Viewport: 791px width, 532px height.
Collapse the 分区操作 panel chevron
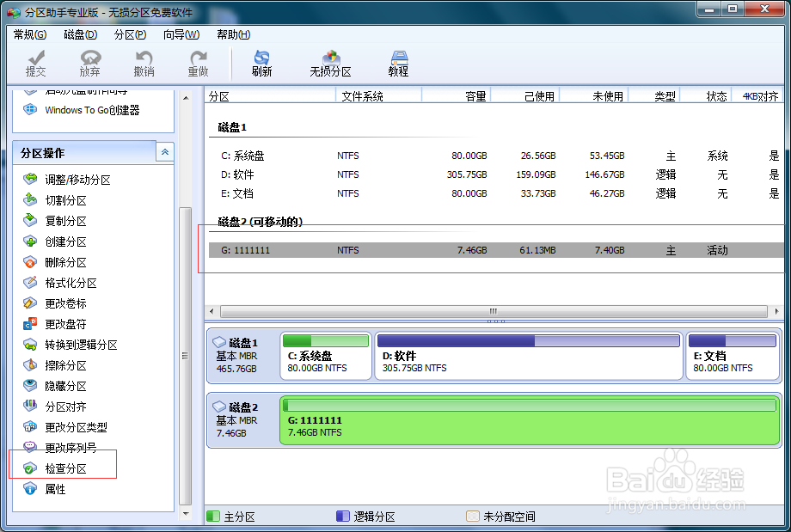pyautogui.click(x=165, y=152)
